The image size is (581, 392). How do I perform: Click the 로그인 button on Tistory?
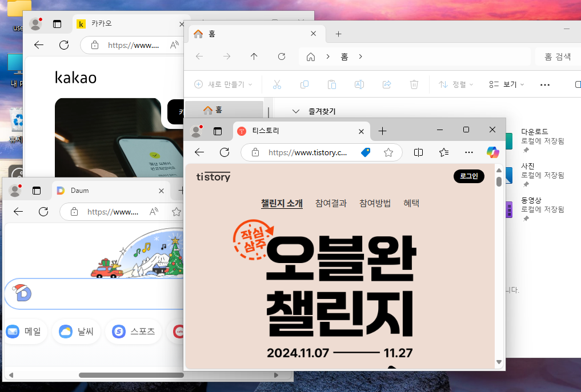click(x=468, y=176)
